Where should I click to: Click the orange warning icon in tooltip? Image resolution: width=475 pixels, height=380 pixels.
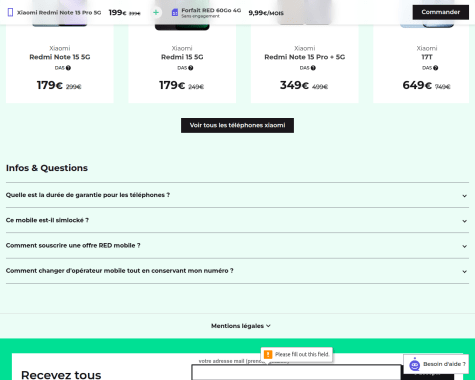coord(268,354)
